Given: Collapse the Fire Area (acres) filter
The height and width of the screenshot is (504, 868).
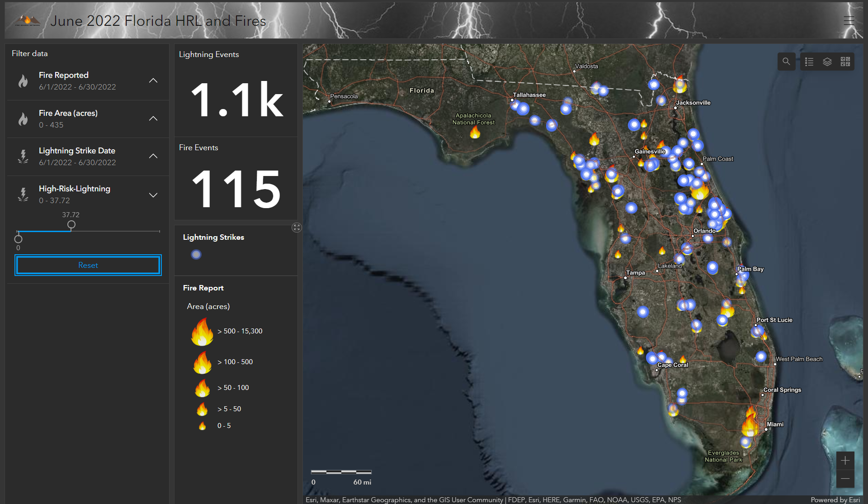Looking at the screenshot, I should 153,119.
